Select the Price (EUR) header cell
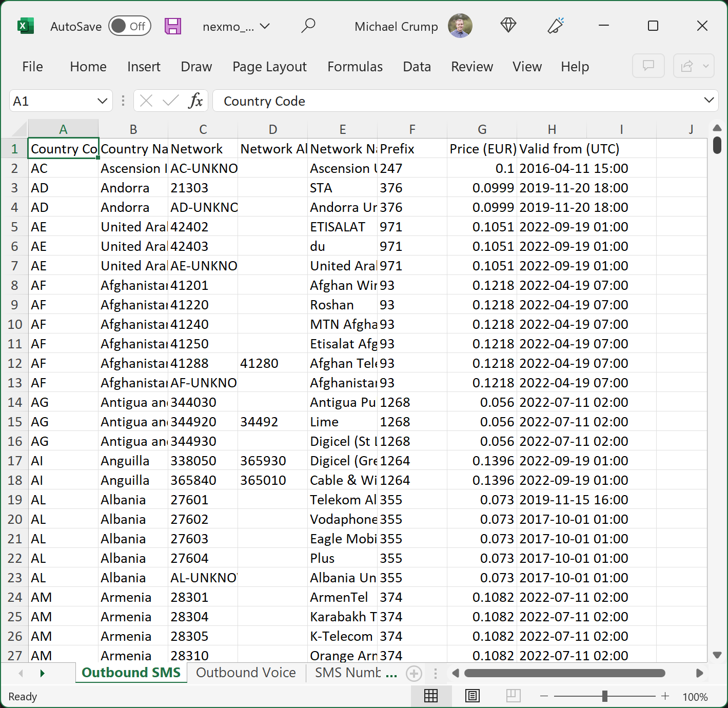This screenshot has height=708, width=728. (482, 149)
